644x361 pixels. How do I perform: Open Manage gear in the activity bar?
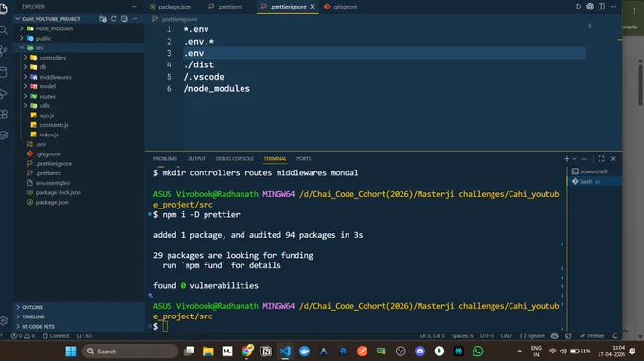tap(3, 321)
